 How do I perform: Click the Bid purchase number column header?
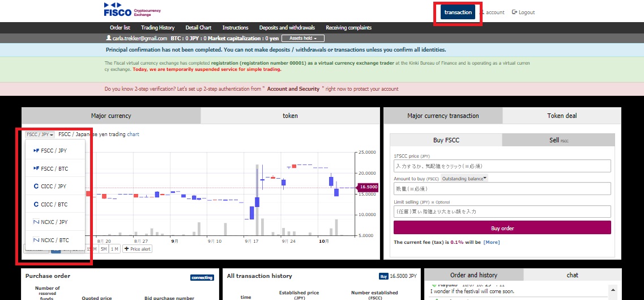[169, 298]
